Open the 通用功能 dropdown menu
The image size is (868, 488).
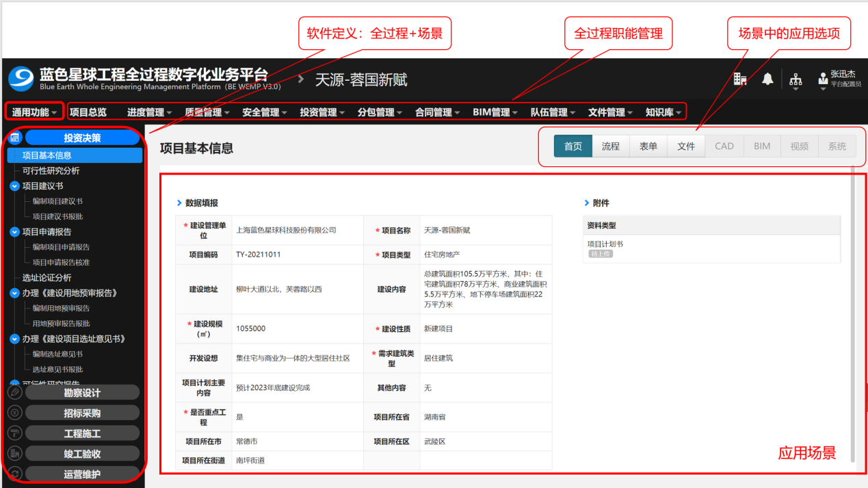[x=34, y=112]
